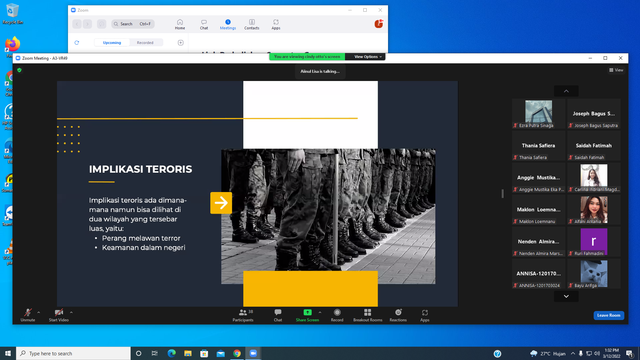
Task: Refresh the meetings list in Zoom
Action: click(77, 42)
